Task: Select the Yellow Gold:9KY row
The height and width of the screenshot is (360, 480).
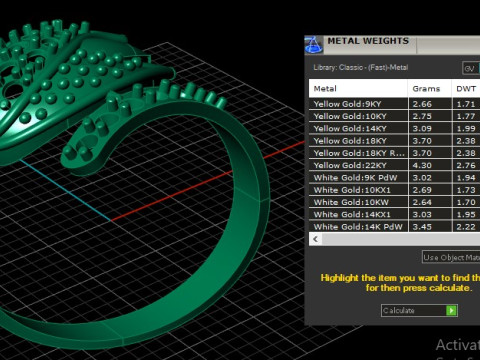Action: (x=394, y=104)
